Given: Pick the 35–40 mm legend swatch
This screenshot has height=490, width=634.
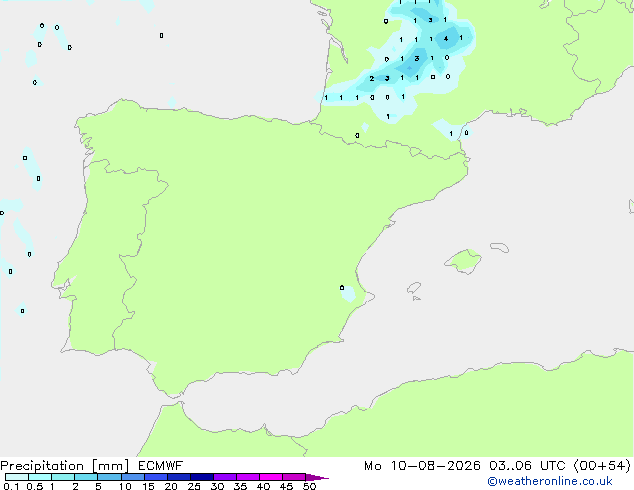Looking at the screenshot, I should point(248,477).
